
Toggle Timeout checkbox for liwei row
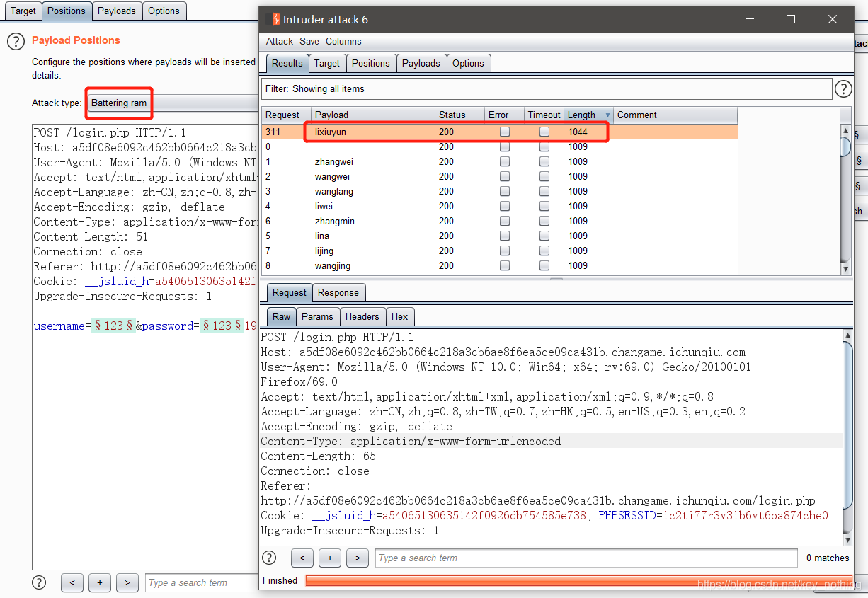pos(544,206)
